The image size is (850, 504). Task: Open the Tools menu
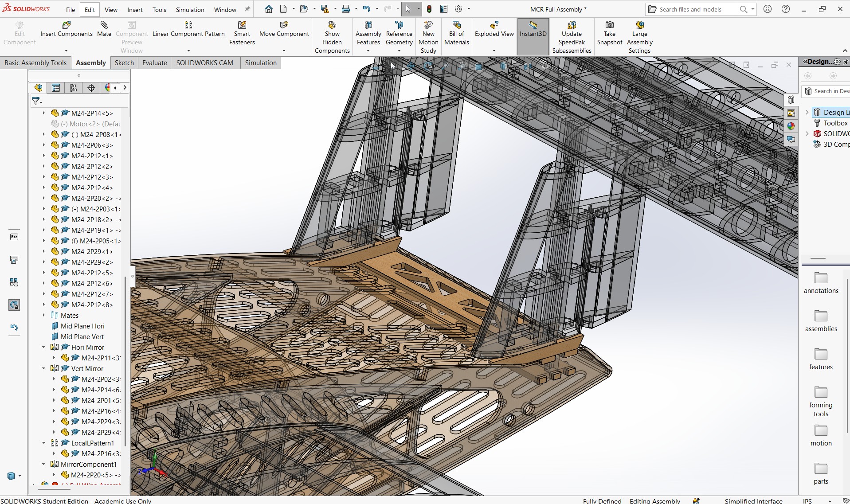pyautogui.click(x=159, y=9)
